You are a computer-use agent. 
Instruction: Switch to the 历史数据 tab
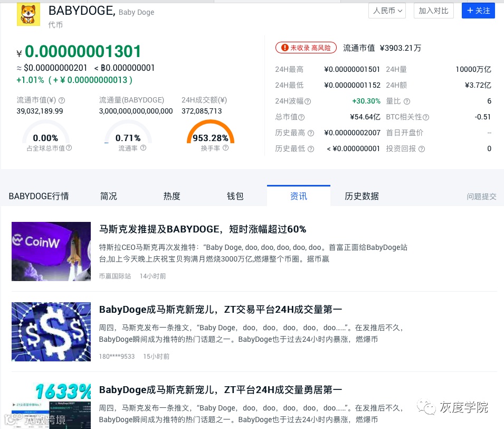362,196
